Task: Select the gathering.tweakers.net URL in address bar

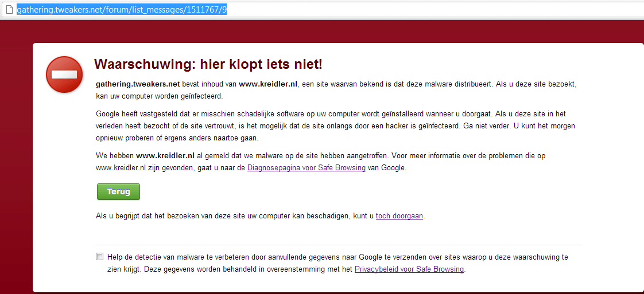Action: click(122, 10)
